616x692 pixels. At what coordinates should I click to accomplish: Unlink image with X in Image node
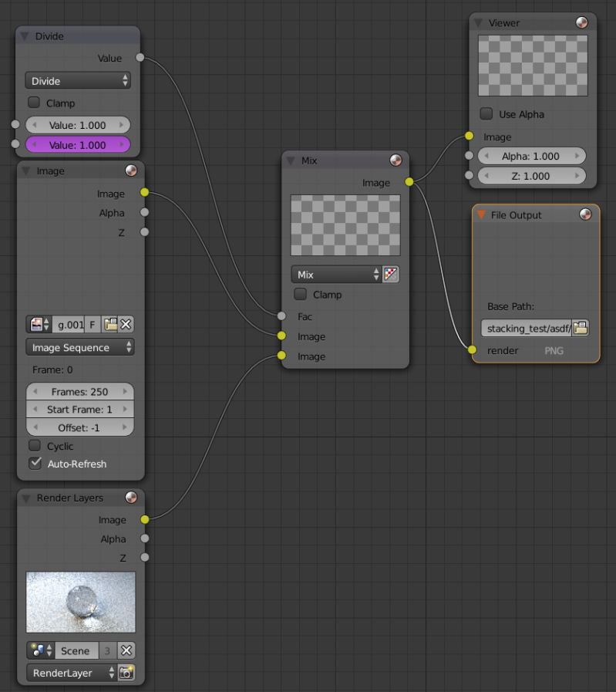[x=126, y=324]
